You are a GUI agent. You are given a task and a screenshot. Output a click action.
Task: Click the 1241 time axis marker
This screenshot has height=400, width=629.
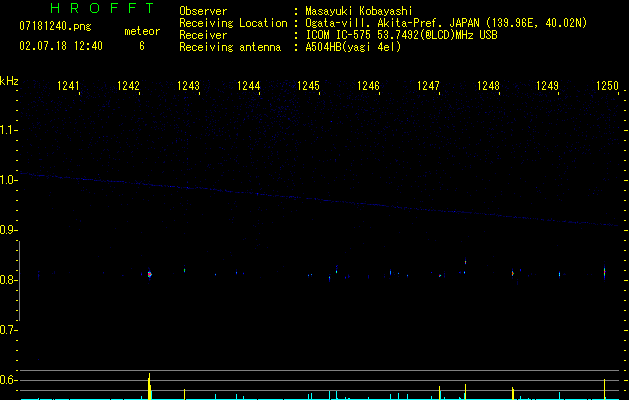click(x=68, y=86)
